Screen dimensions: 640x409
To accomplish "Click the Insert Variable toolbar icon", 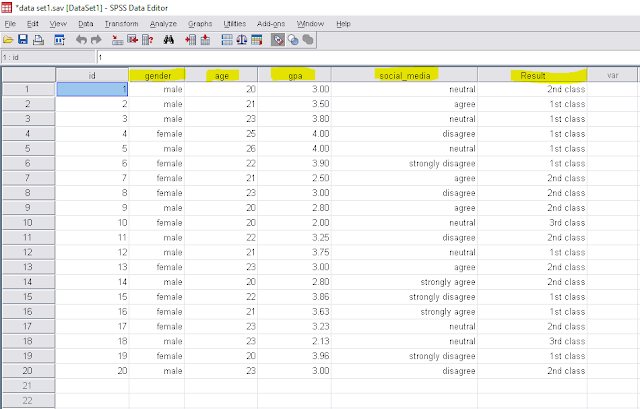I will pos(205,40).
